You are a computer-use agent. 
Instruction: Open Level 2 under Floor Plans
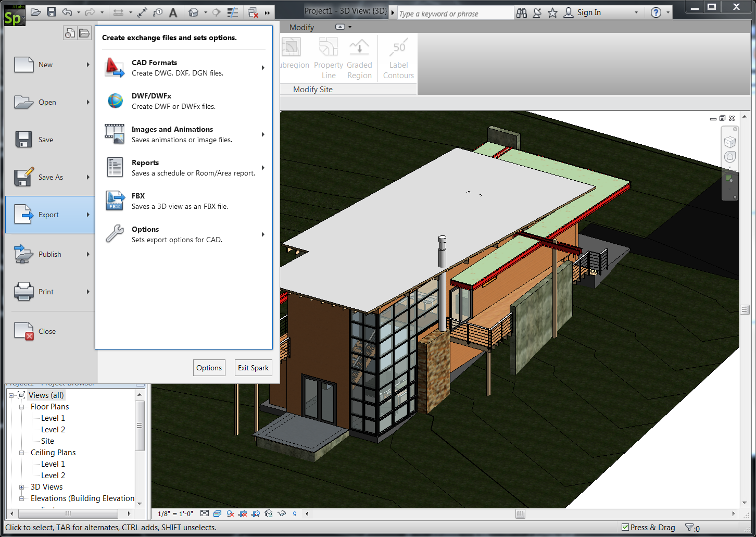tap(53, 430)
